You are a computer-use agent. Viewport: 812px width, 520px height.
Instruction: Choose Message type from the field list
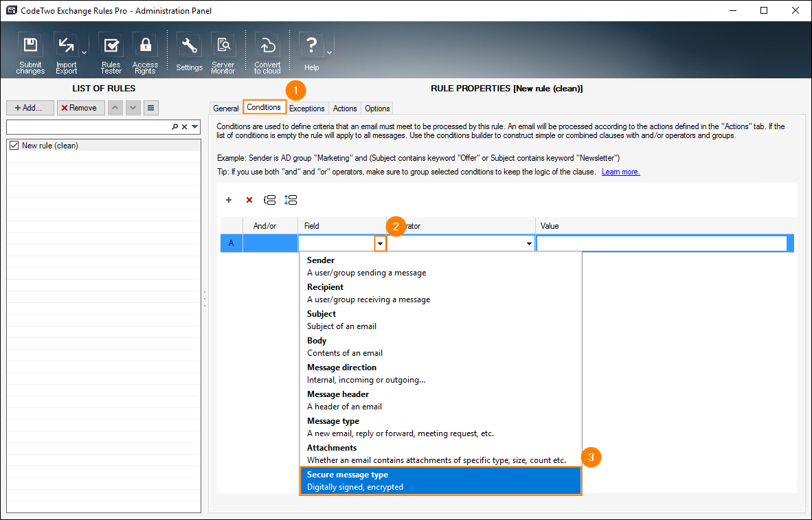pyautogui.click(x=441, y=427)
